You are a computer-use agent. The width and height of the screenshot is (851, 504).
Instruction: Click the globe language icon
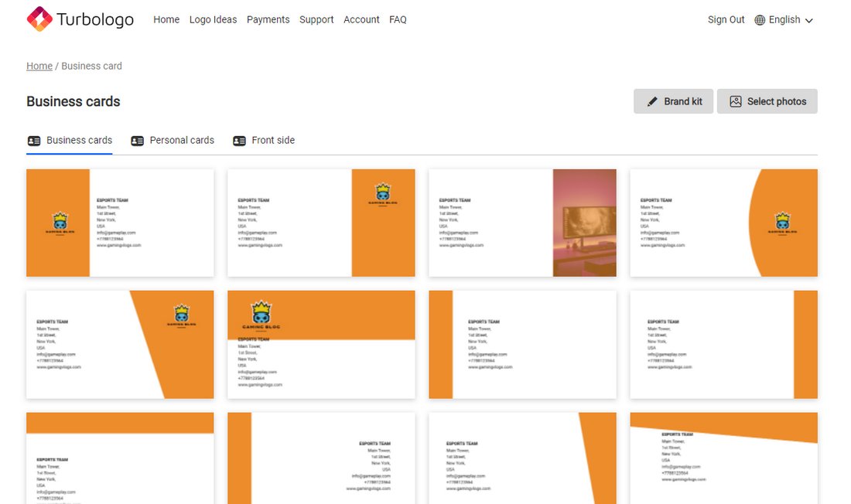click(x=760, y=20)
